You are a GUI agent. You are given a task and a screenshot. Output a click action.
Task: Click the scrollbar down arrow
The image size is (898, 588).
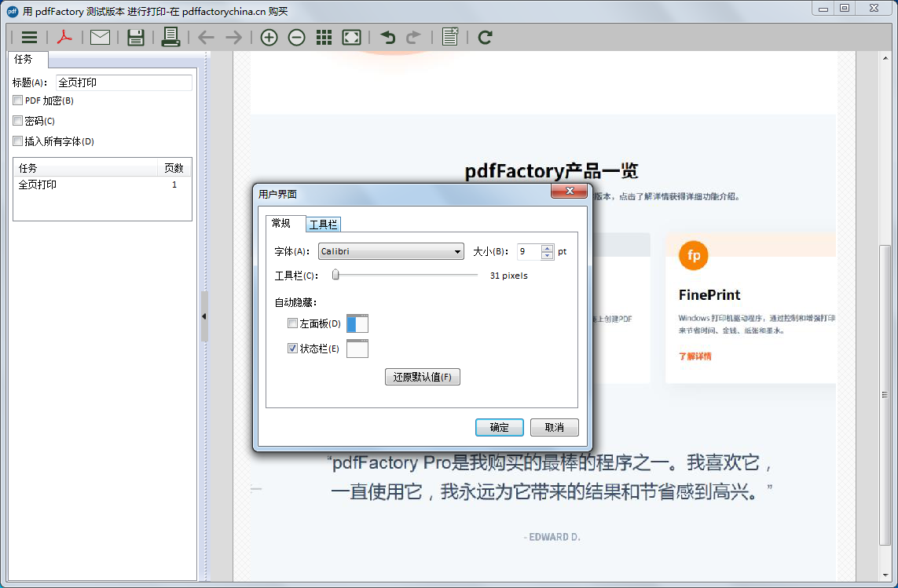click(x=885, y=575)
